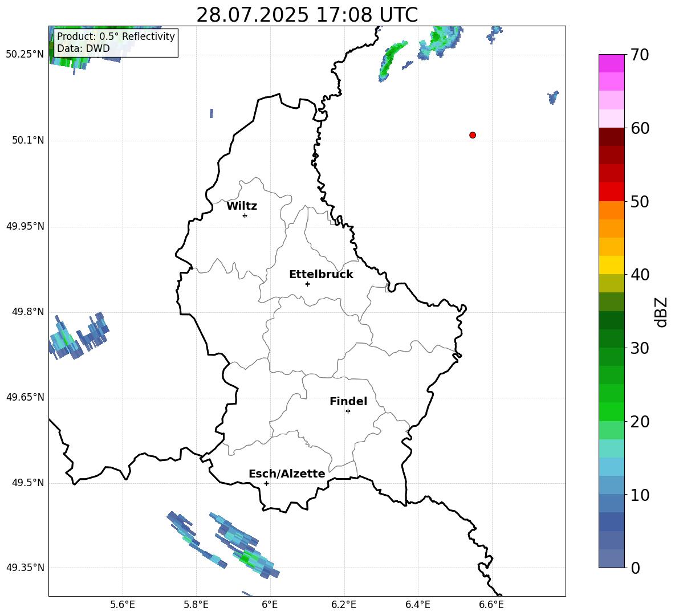Image resolution: width=675 pixels, height=616 pixels.
Task: Click the 'Findel' city label
Action: (348, 401)
